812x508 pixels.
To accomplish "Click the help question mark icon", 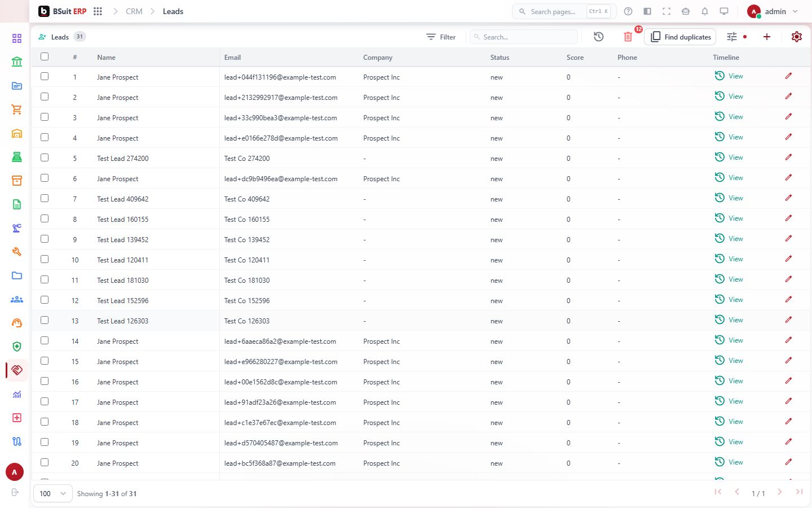I will point(628,11).
